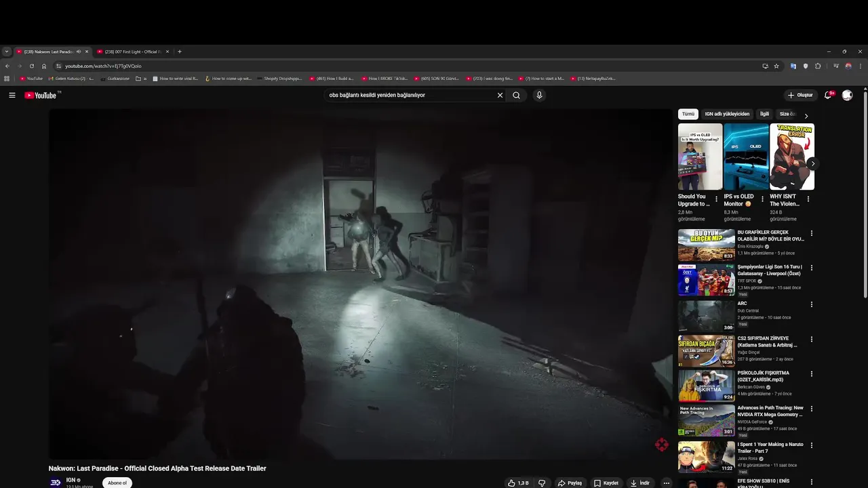Screen dimensions: 868x488
Task: Open the Gelen Kutusu Gmail bookmark
Action: (x=71, y=79)
